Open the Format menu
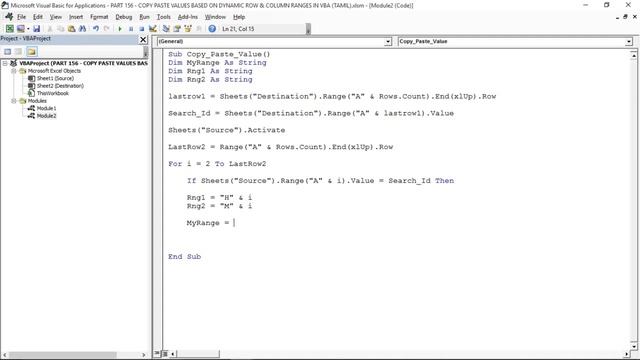Viewport: 640px width, 360px height. pyautogui.click(x=99, y=17)
